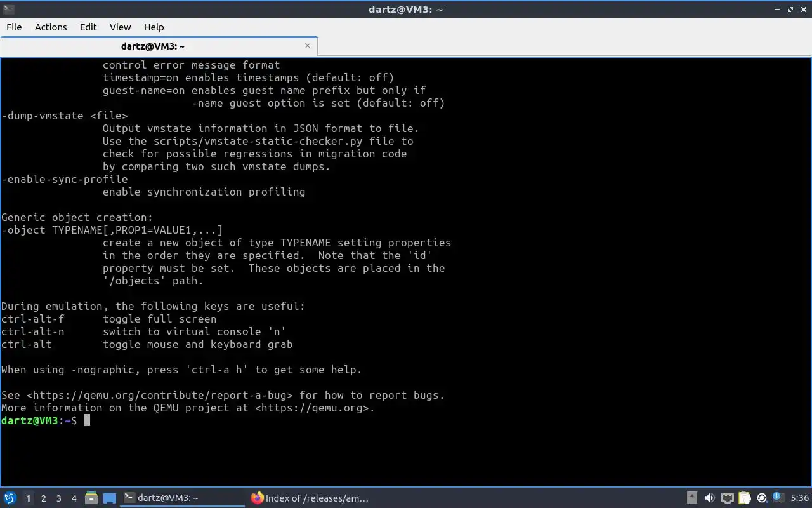
Task: Minimize the terminal window
Action: coord(778,9)
